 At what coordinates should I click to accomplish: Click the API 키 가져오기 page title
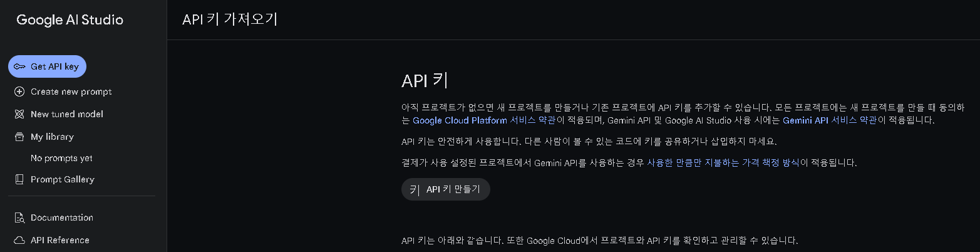[230, 19]
